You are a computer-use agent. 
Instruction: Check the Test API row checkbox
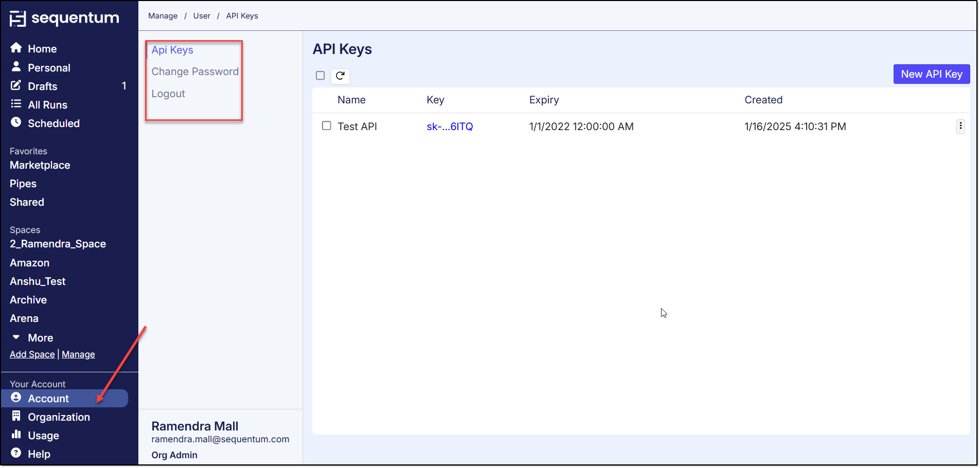click(326, 125)
